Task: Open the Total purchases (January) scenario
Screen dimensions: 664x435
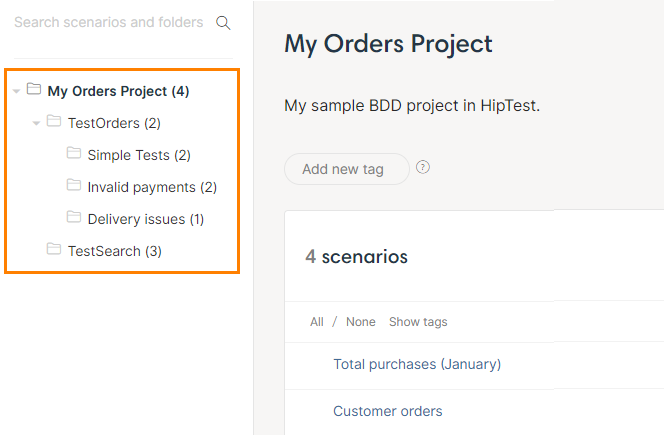Action: click(417, 364)
